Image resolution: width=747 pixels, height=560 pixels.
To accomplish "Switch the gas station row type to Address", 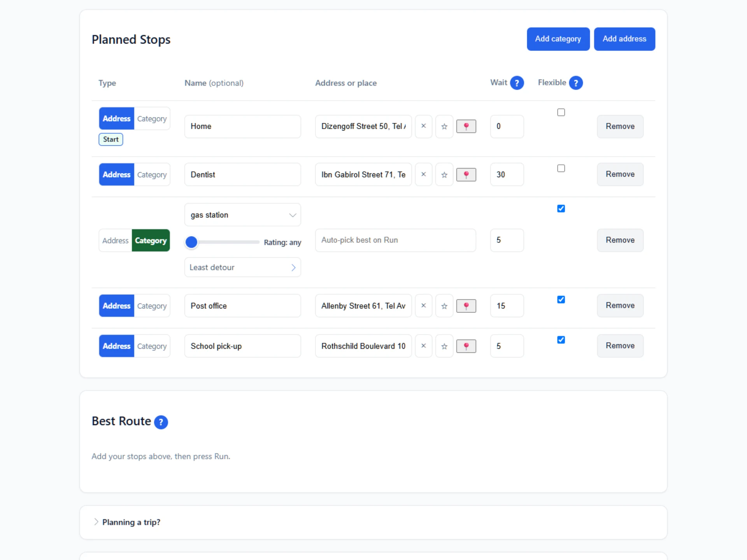I will tap(116, 241).
